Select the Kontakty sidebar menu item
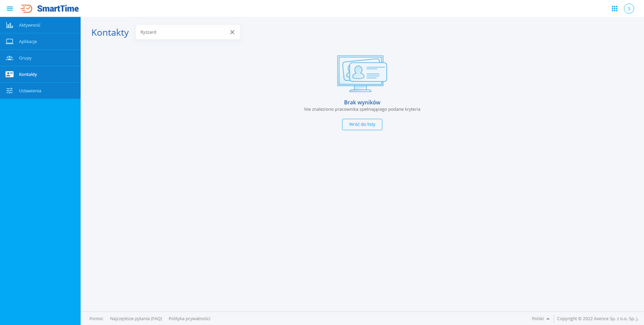Viewport: 644px width, 325px height. tap(28, 74)
